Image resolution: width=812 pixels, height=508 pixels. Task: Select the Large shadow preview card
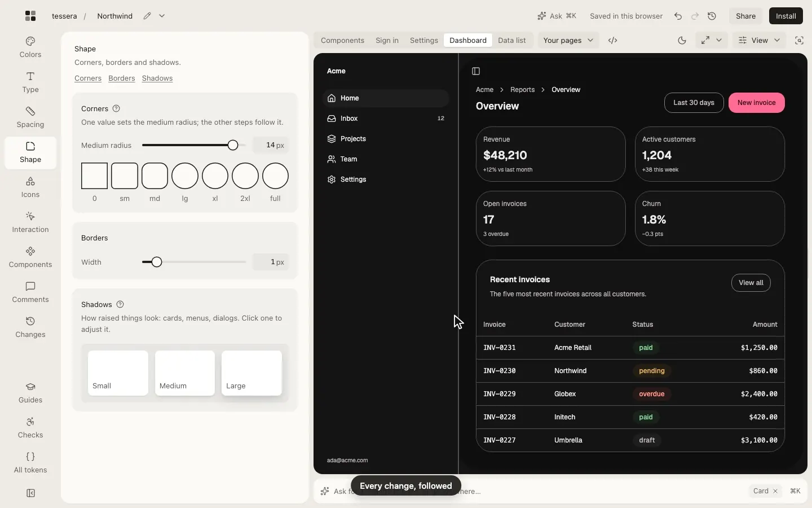click(251, 373)
